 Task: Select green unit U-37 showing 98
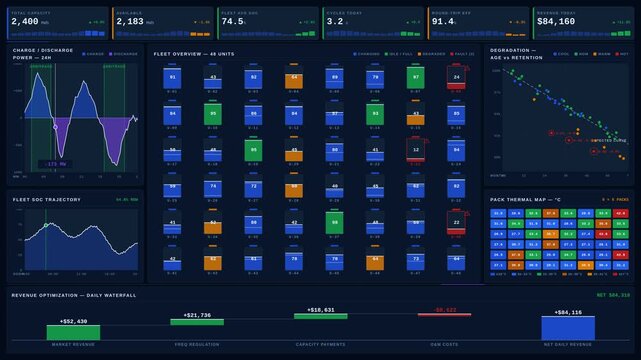(x=334, y=223)
